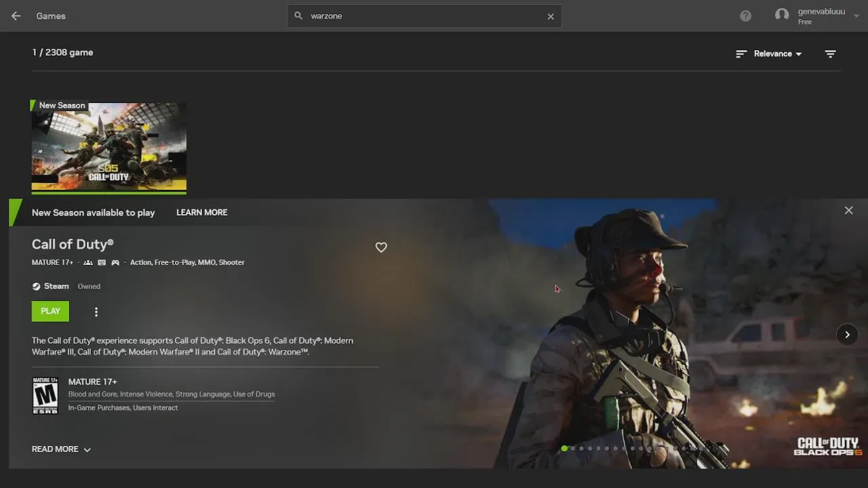
Task: Select the second carousel dot
Action: point(573,448)
